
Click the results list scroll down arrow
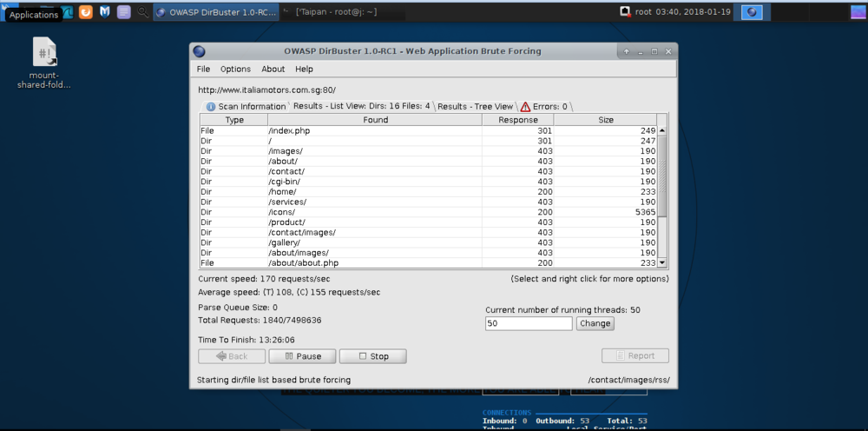click(662, 263)
